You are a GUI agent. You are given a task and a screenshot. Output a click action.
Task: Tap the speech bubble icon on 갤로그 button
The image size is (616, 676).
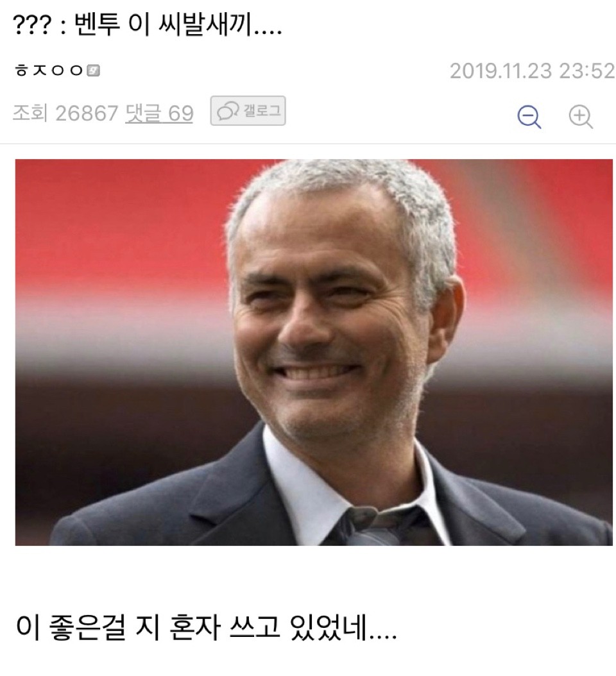pyautogui.click(x=228, y=111)
